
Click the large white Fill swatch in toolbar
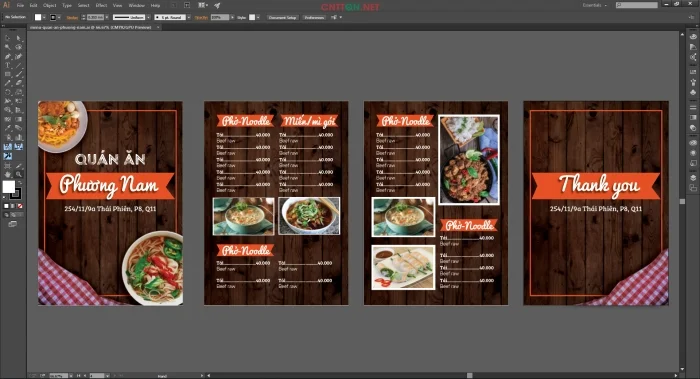point(8,187)
